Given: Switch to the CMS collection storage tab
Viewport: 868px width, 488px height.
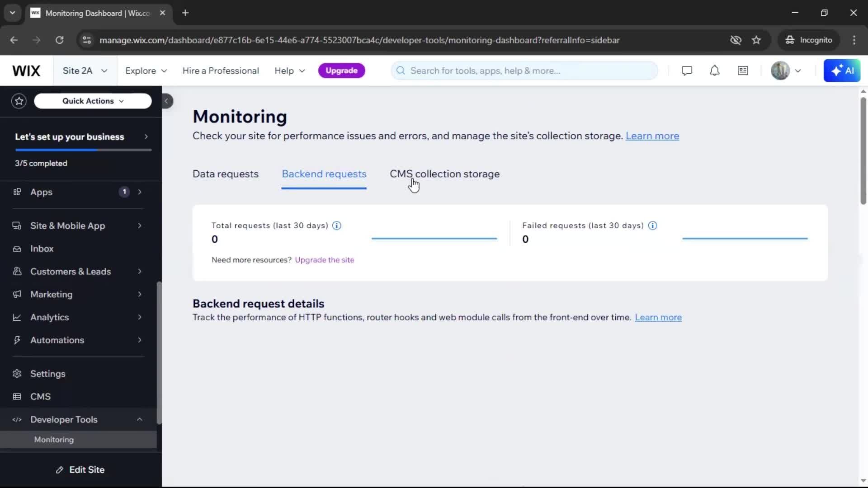Looking at the screenshot, I should (x=445, y=174).
